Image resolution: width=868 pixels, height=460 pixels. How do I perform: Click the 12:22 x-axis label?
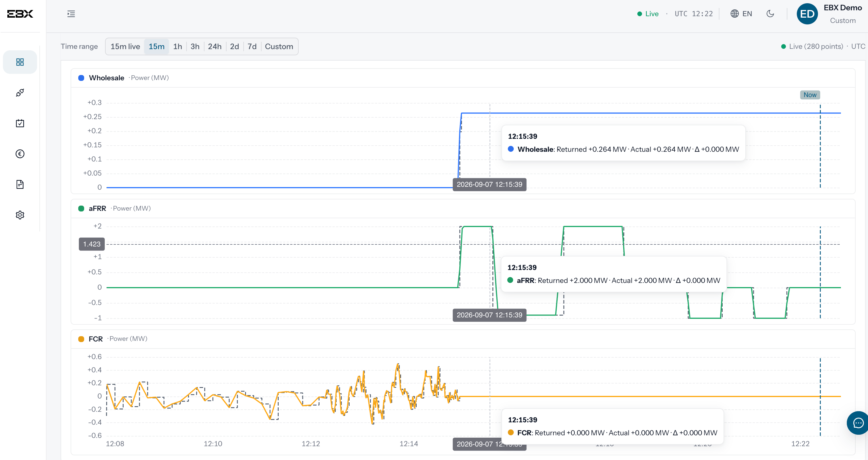(800, 444)
